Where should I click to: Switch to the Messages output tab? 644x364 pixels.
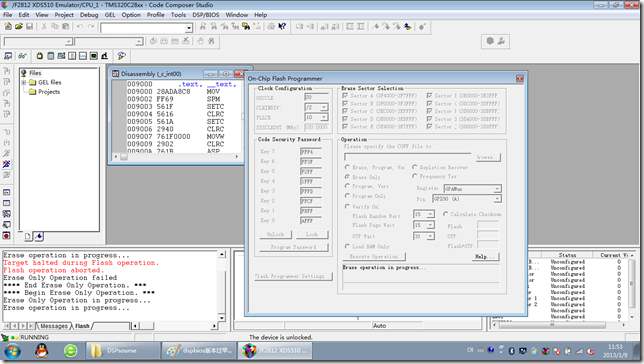(54, 326)
